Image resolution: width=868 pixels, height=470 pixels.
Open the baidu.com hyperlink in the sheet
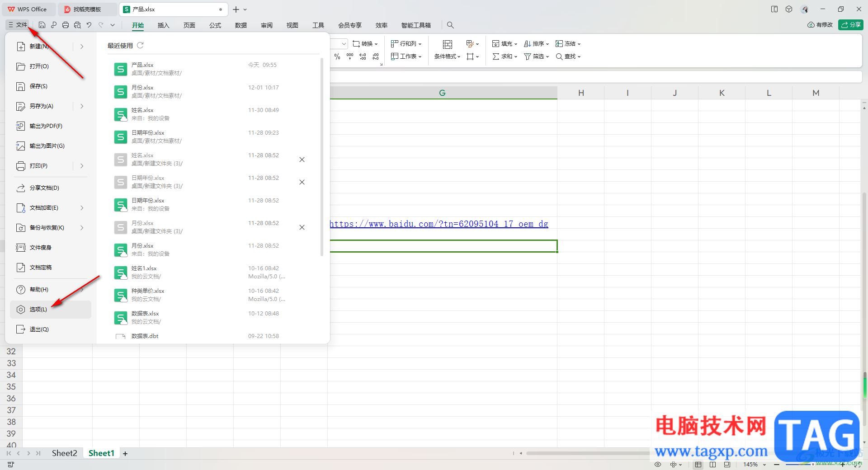[x=439, y=224]
